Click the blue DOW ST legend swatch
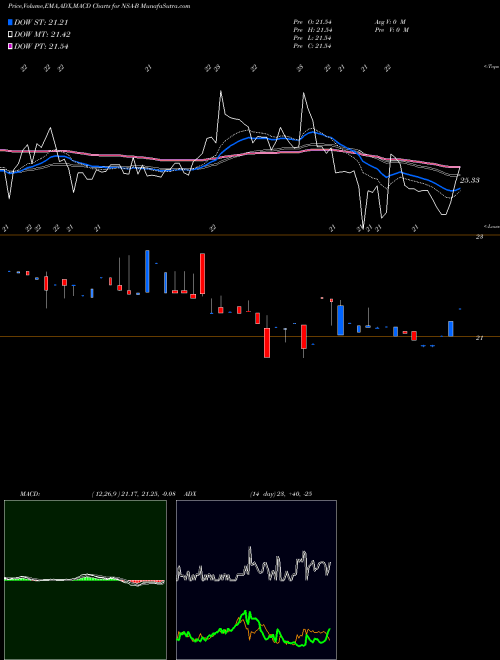 pyautogui.click(x=10, y=22)
